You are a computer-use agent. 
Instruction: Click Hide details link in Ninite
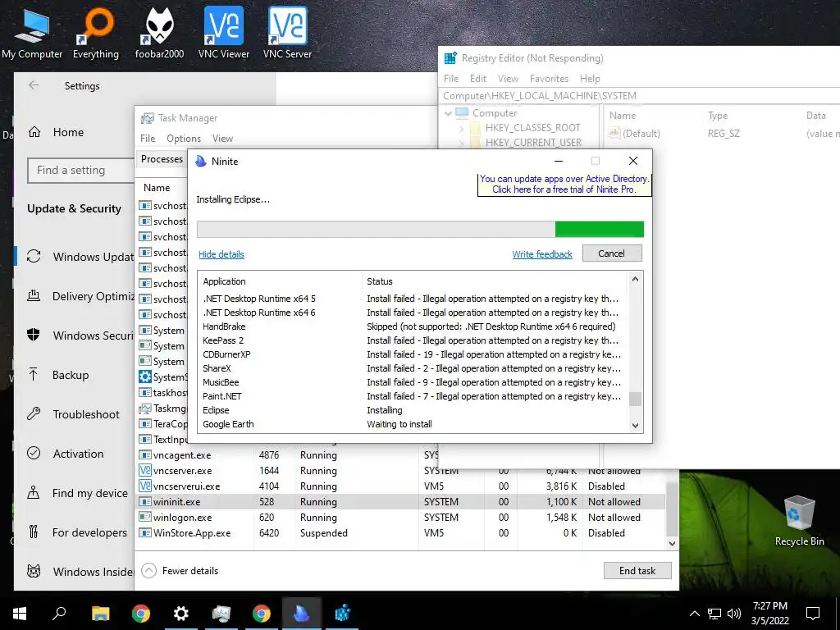click(221, 254)
